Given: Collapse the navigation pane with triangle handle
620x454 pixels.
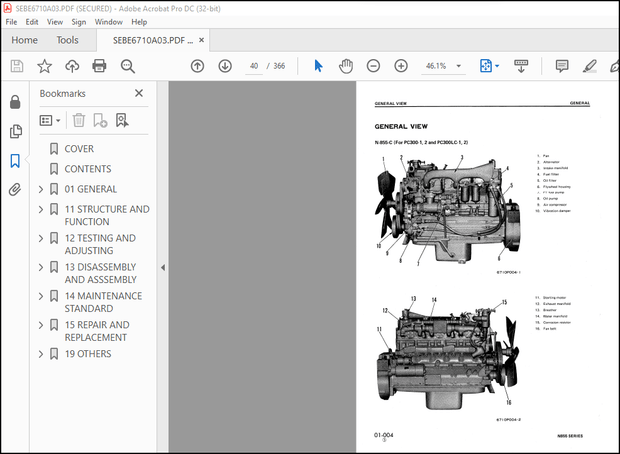Looking at the screenshot, I should click(163, 268).
